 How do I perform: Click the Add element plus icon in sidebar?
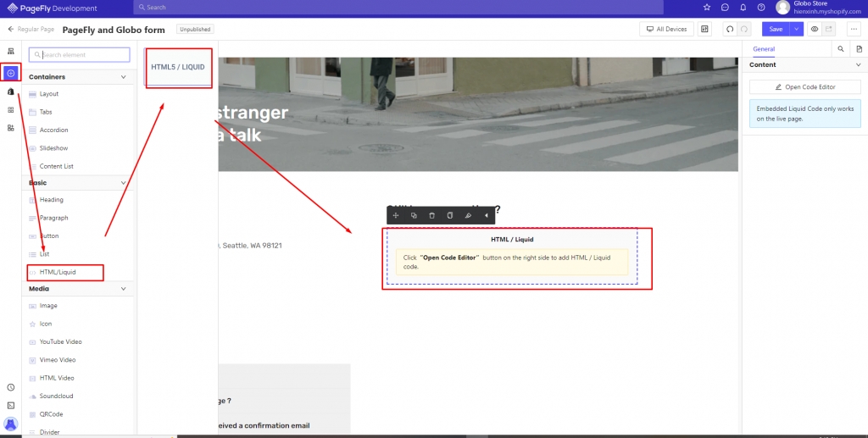[10, 73]
